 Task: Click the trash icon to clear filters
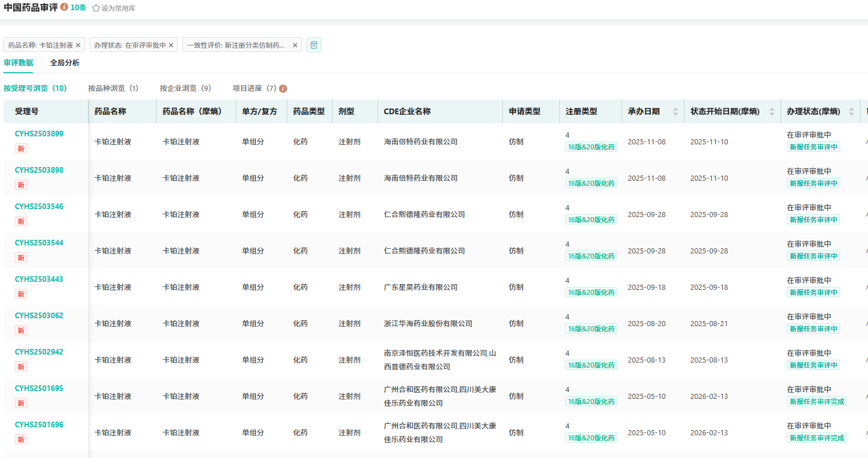click(314, 45)
